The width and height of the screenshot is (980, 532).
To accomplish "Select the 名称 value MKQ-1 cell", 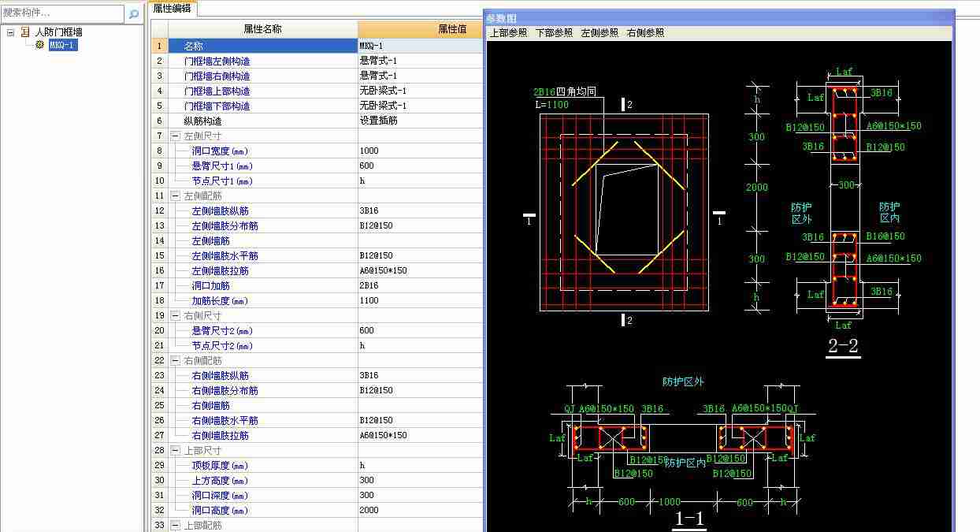I will (x=421, y=46).
